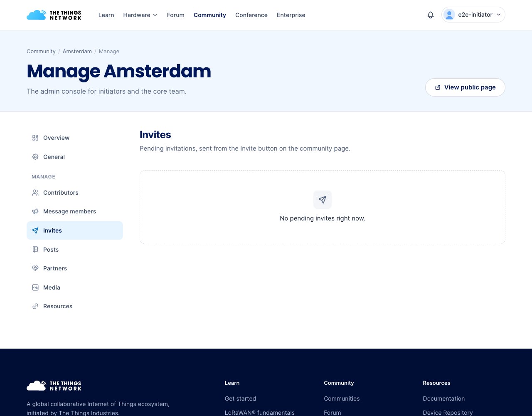Click the Resources link icon

35,306
